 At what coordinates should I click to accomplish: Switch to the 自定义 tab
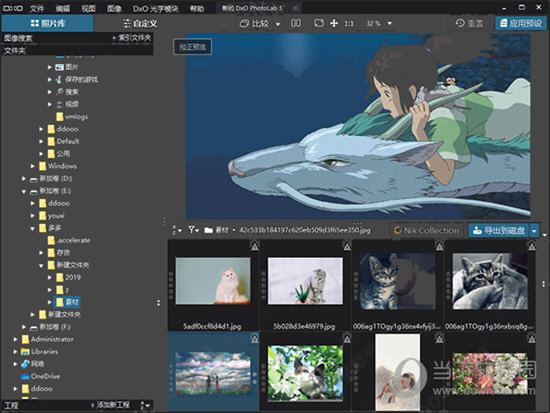click(x=140, y=24)
